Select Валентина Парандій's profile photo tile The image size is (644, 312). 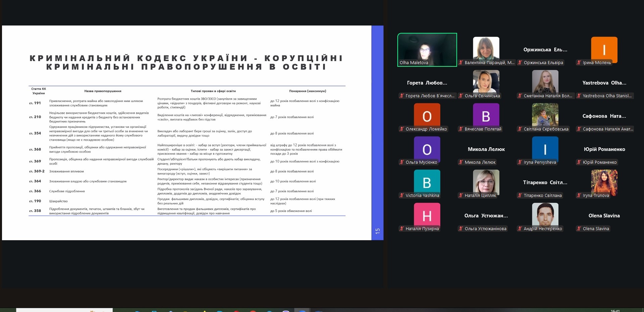pos(486,48)
